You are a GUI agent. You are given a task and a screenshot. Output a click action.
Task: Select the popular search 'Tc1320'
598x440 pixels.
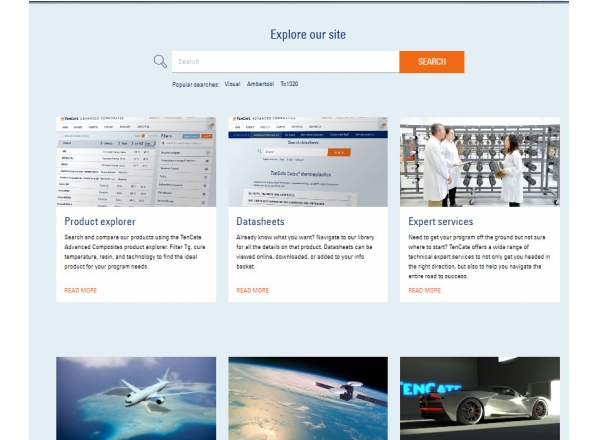pyautogui.click(x=289, y=84)
